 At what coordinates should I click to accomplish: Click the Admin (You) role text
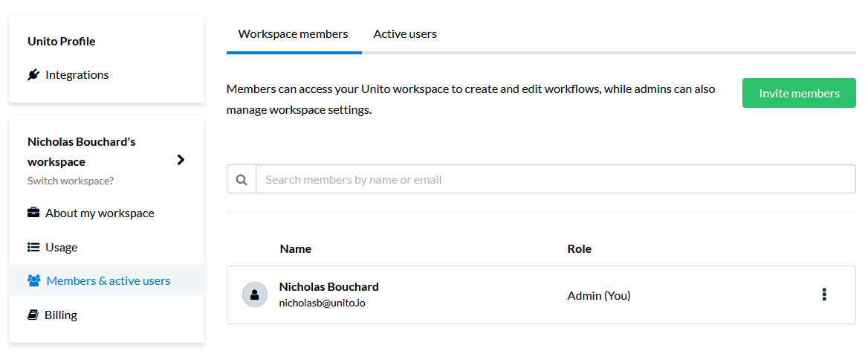599,295
